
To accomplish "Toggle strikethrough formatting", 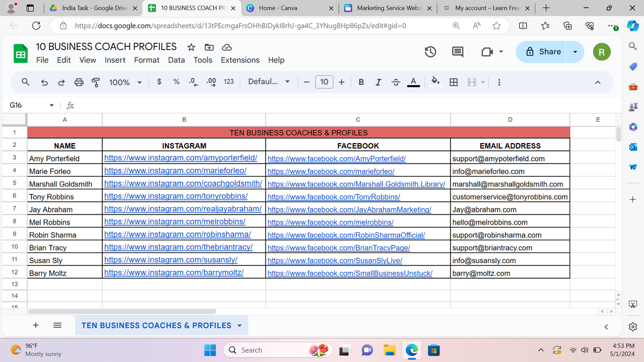I will pos(396,82).
